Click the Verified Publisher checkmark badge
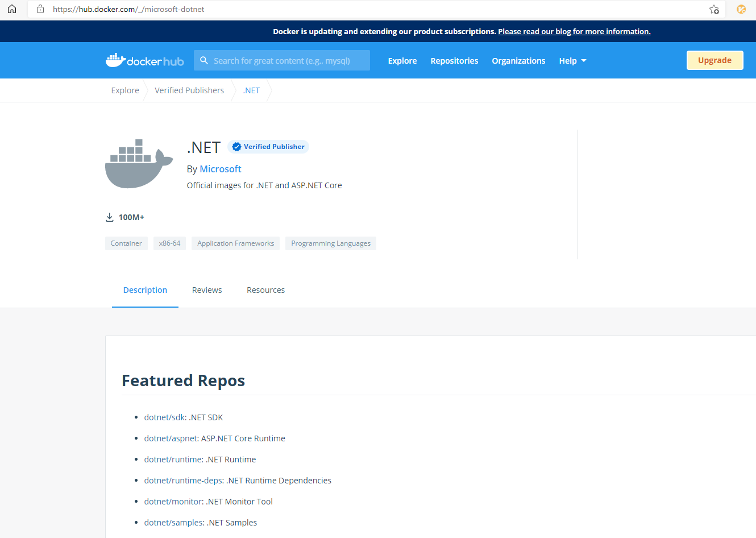The width and height of the screenshot is (756, 538). pyautogui.click(x=268, y=147)
